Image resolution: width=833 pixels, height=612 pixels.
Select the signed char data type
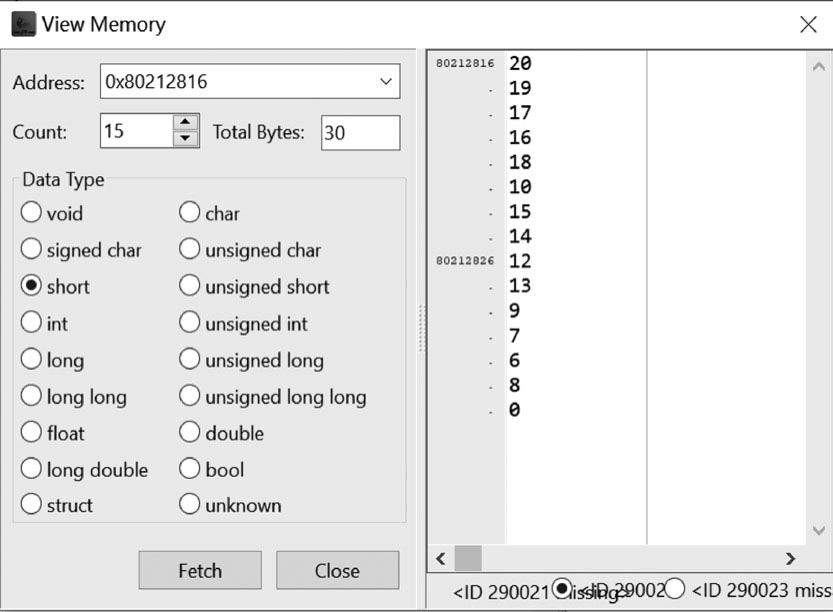click(31, 249)
